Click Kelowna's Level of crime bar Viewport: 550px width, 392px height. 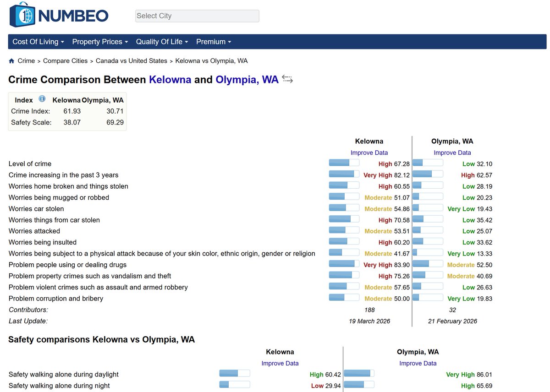(x=344, y=163)
